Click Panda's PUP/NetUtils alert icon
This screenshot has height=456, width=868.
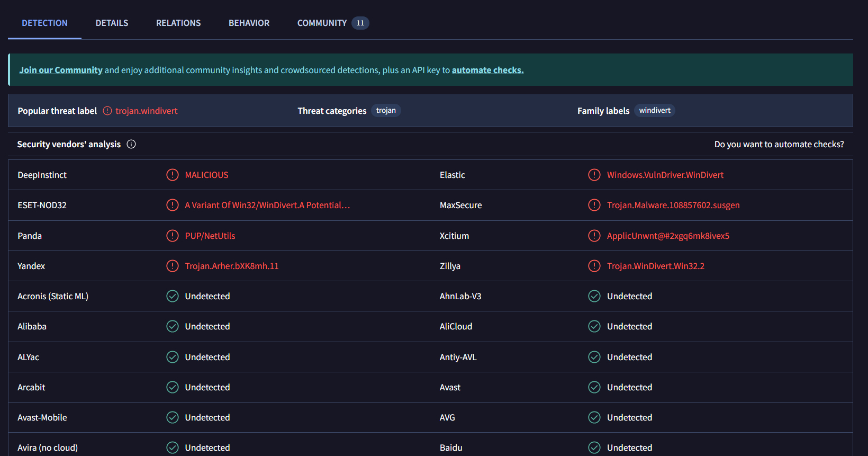tap(173, 236)
